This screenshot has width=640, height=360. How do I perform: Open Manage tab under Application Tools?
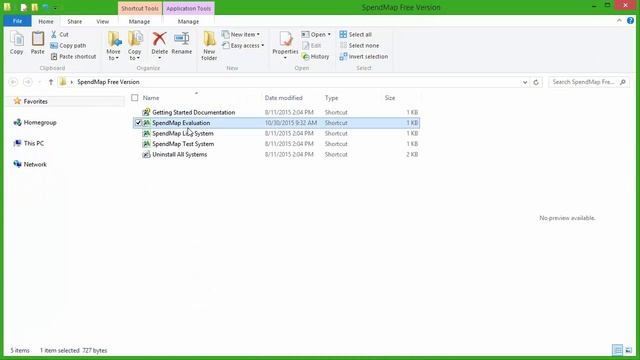click(x=188, y=21)
